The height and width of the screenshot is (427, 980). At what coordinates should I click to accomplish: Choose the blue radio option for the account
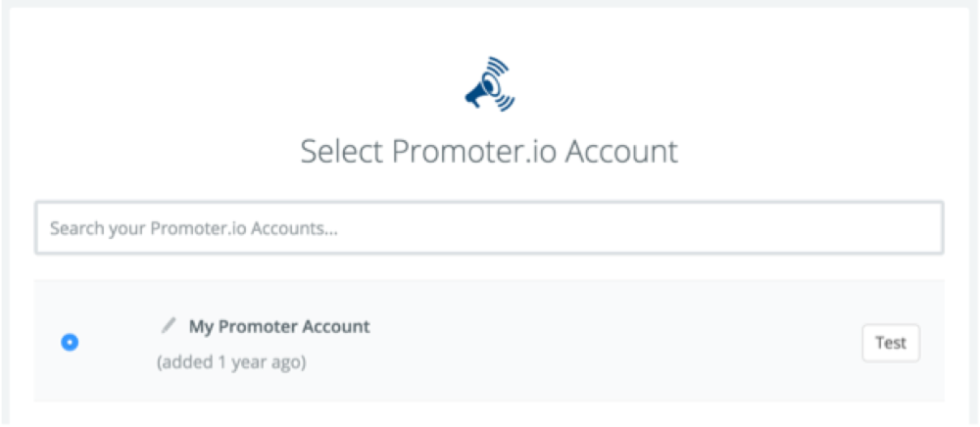pyautogui.click(x=70, y=343)
